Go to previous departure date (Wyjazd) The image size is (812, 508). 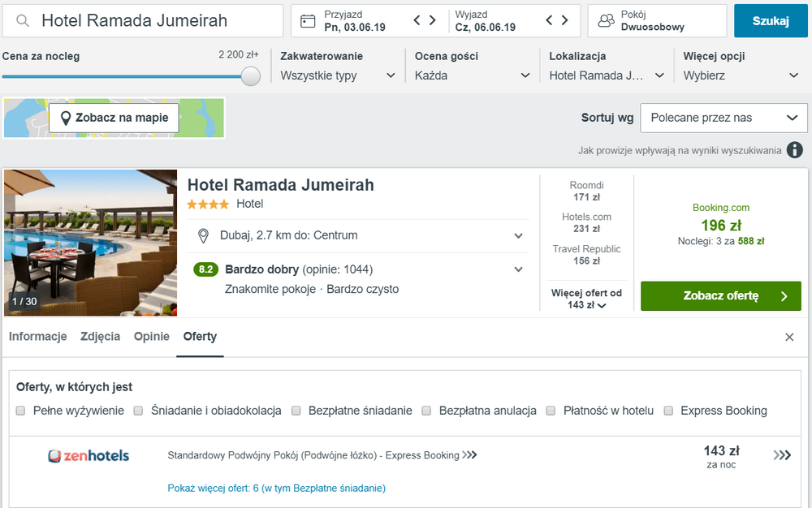550,20
